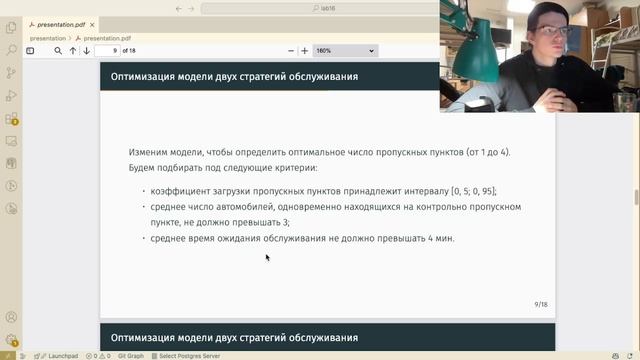The image size is (640, 360).
Task: Click the line 'Будем подбирать под следующие критерии'
Action: pyautogui.click(x=223, y=168)
